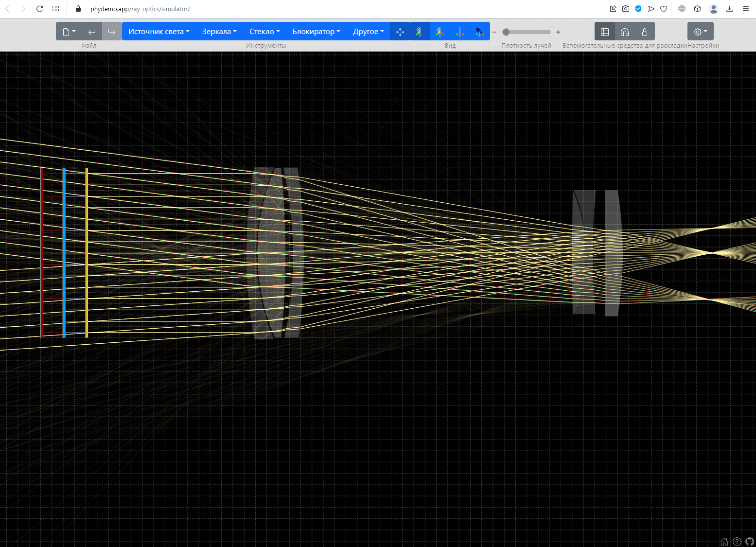Open the help question icon
756x547 pixels.
pyautogui.click(x=737, y=542)
